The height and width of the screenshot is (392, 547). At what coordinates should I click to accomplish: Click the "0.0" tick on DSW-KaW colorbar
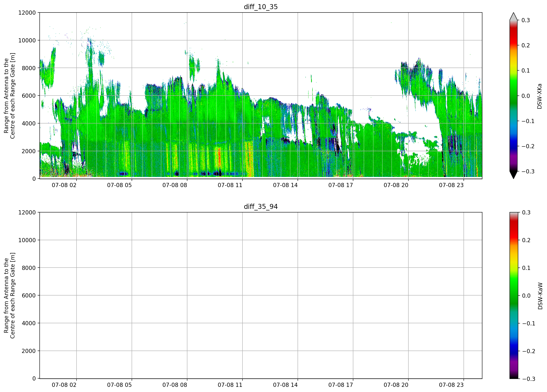(526, 296)
